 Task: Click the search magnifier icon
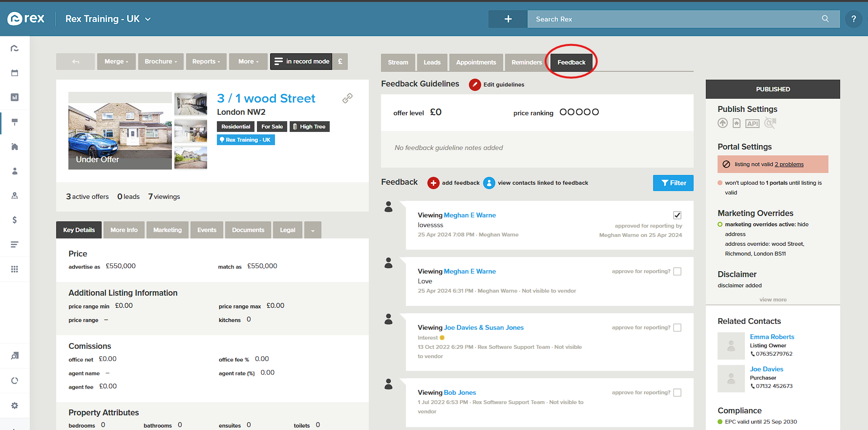click(x=825, y=19)
